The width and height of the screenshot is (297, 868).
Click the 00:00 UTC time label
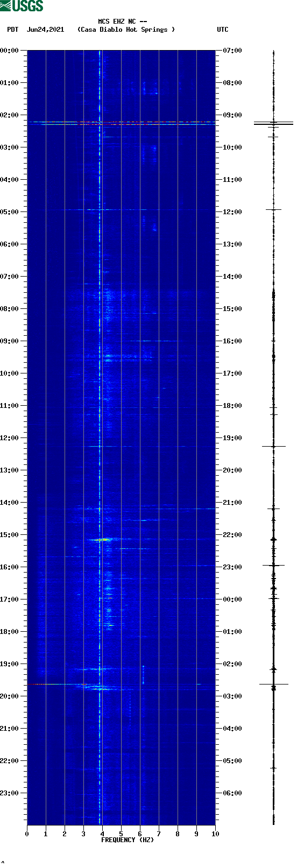232,599
